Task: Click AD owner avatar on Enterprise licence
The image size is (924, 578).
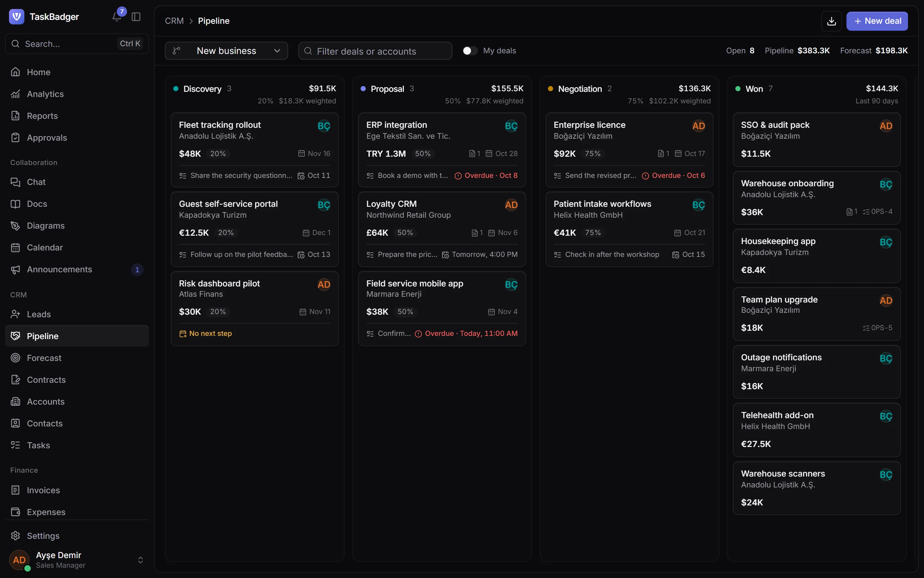Action: tap(698, 126)
